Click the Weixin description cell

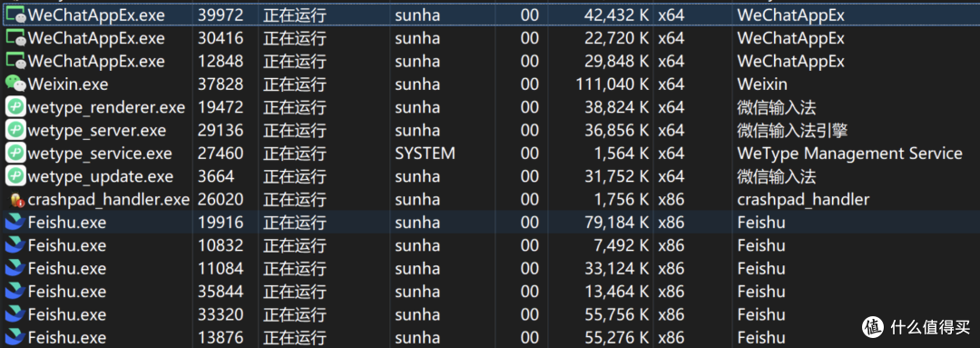pos(762,84)
